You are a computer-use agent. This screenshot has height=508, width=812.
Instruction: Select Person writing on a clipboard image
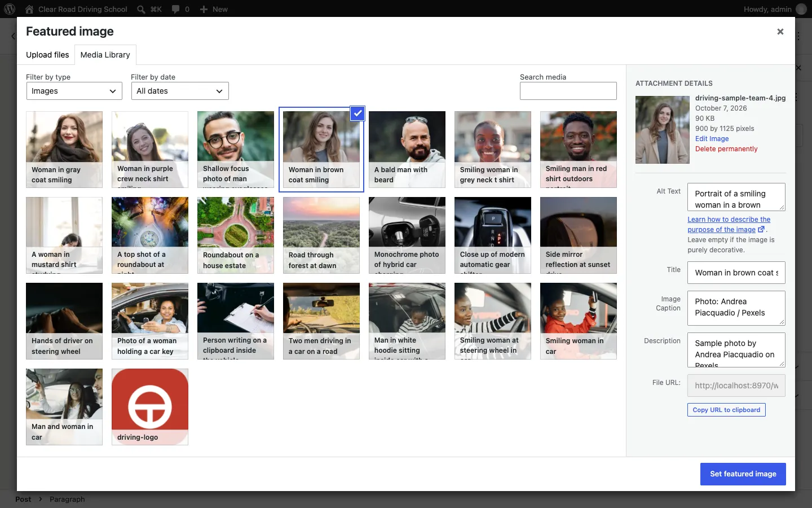coord(236,321)
